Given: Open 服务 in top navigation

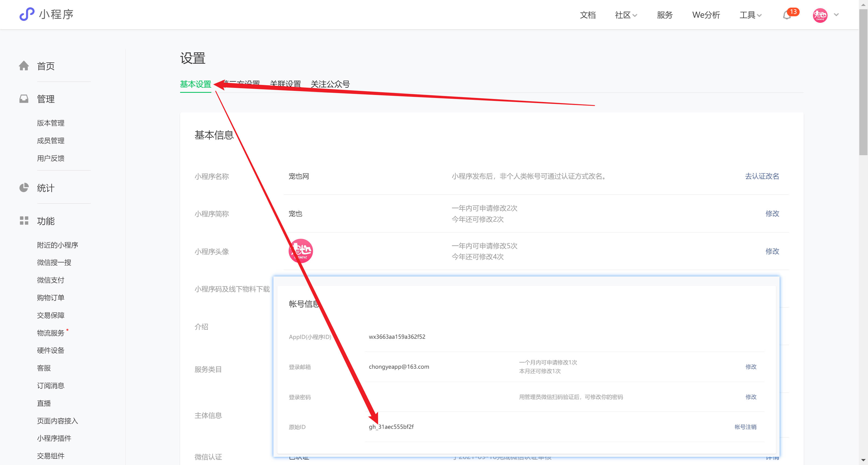Looking at the screenshot, I should coord(665,15).
